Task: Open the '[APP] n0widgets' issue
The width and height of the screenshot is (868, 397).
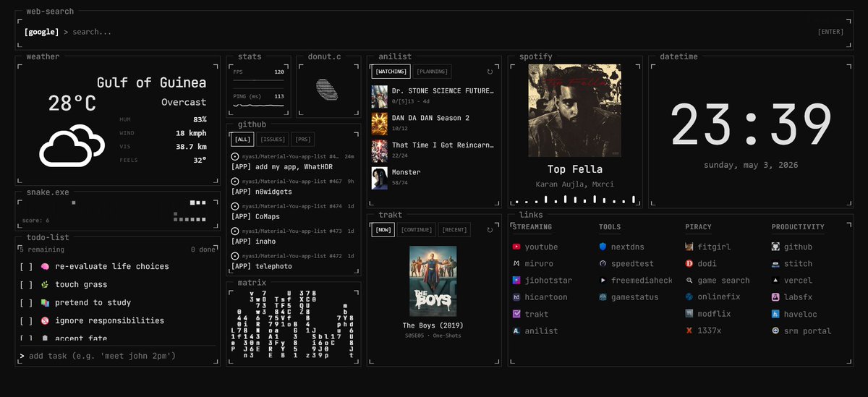Action: [293, 187]
